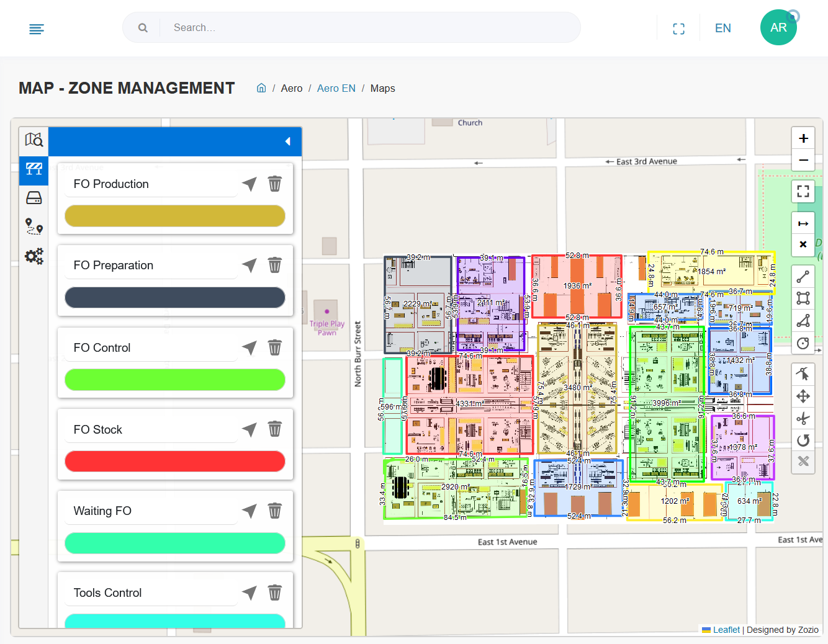Collapse the zones side panel

[288, 141]
